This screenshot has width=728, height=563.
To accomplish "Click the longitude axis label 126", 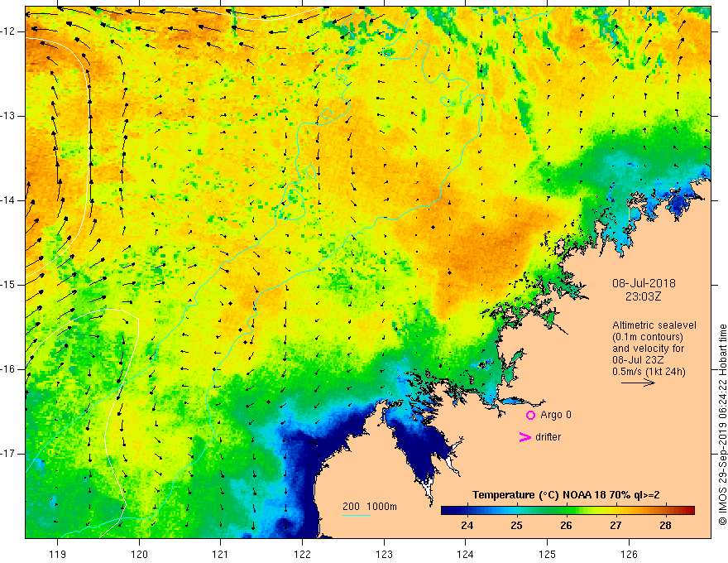I will coord(629,554).
